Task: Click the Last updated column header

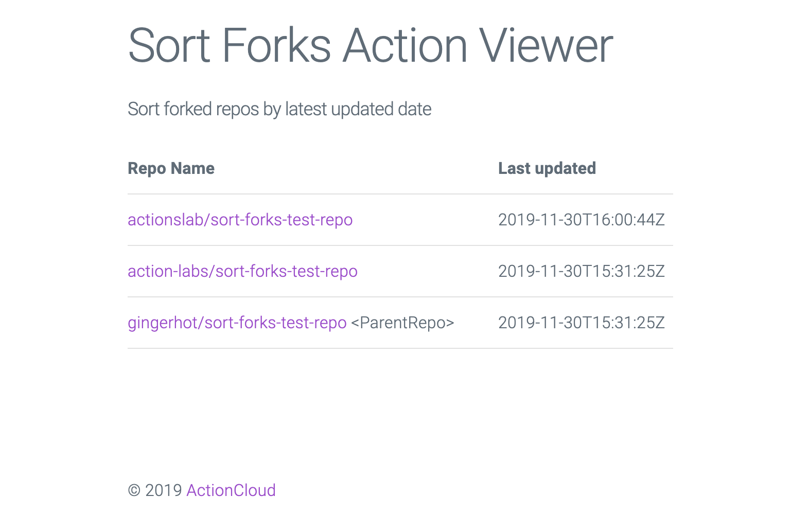Action: (547, 168)
